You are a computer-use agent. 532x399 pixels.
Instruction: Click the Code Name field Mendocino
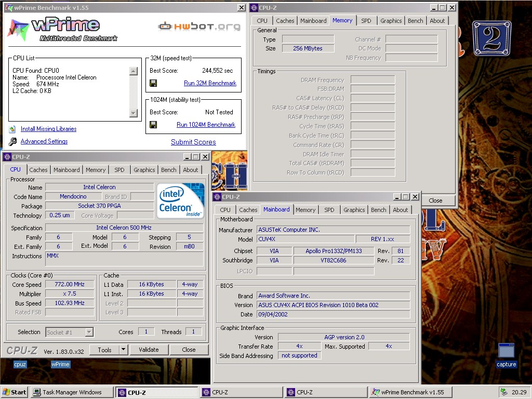point(73,196)
